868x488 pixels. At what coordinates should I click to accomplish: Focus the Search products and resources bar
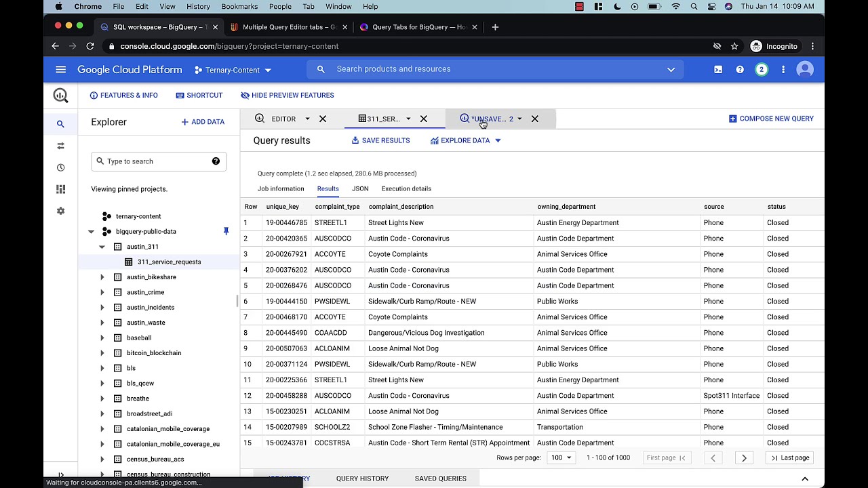point(495,69)
